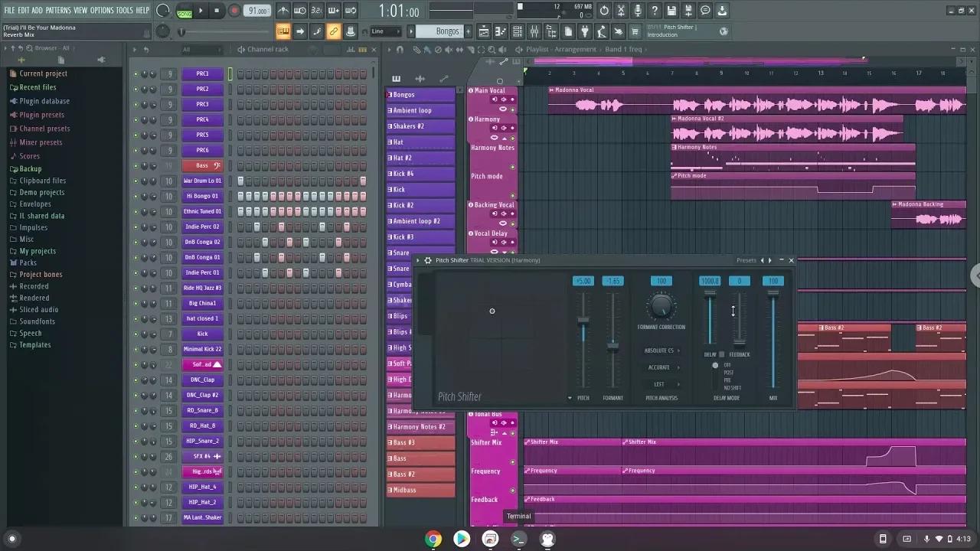Viewport: 980px width, 551px height.
Task: Open the channel filter dropdown labeled All
Action: 186,49
